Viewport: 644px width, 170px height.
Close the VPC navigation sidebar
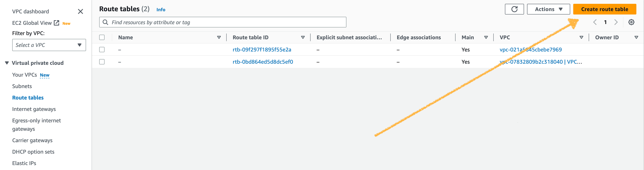point(80,11)
